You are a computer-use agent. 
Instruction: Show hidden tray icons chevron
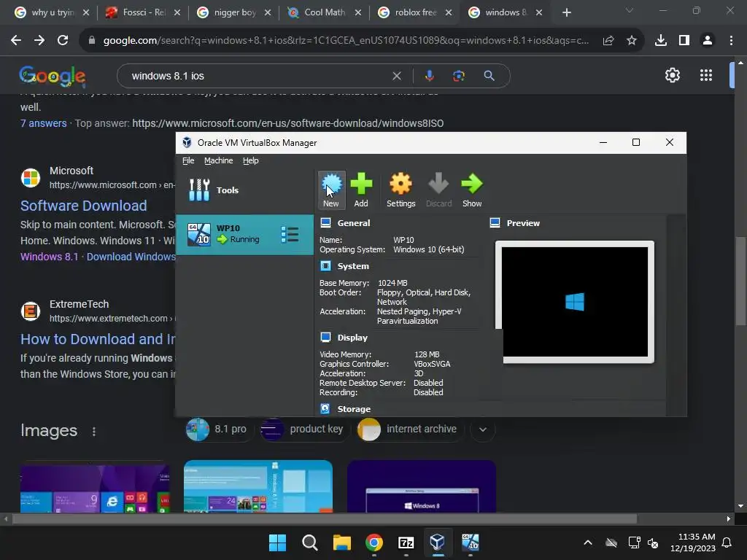coord(588,542)
